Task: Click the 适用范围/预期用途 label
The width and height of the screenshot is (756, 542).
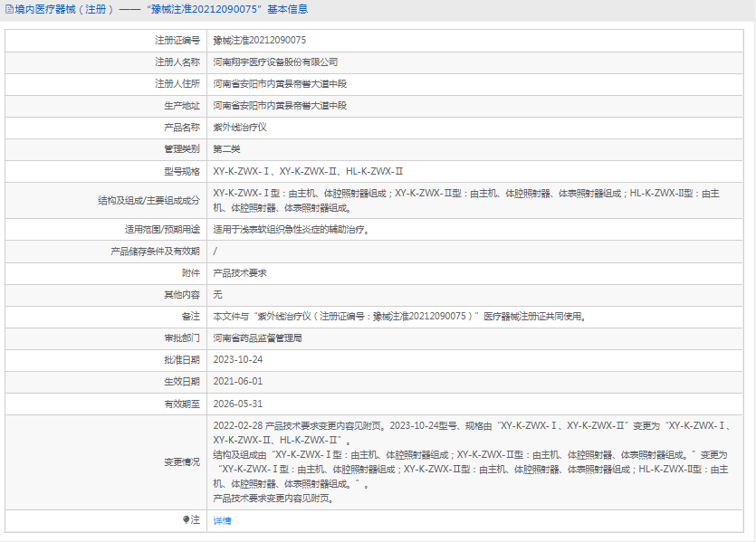Action: 162,229
